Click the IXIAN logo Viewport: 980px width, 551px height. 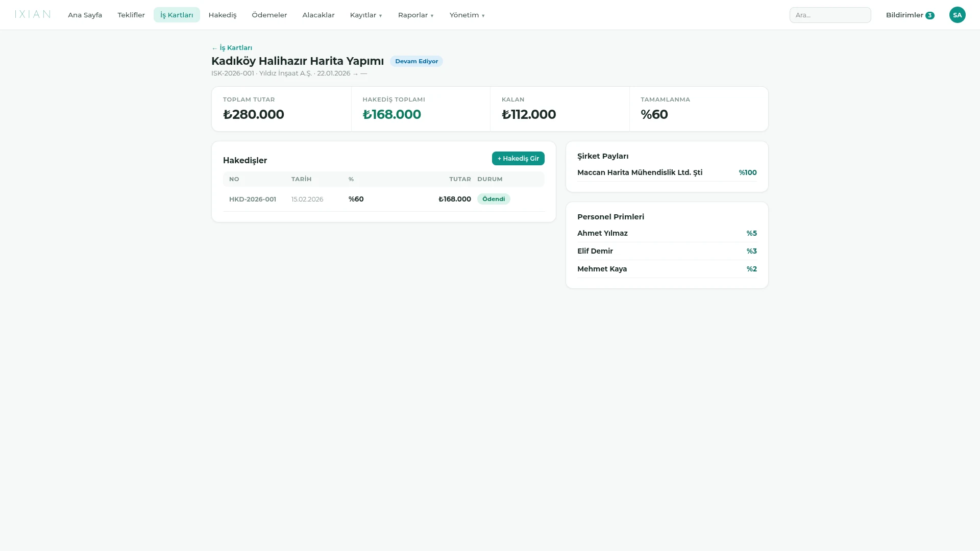(33, 14)
